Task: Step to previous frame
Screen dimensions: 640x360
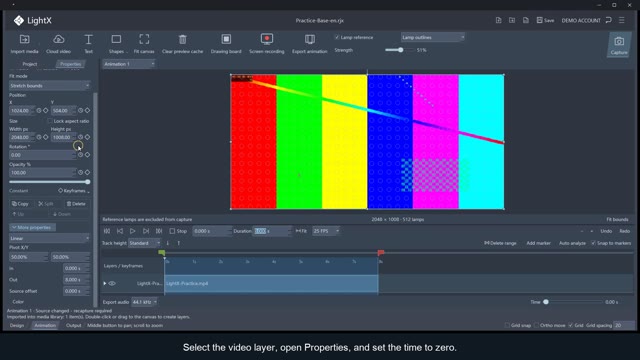Action: 120,231
